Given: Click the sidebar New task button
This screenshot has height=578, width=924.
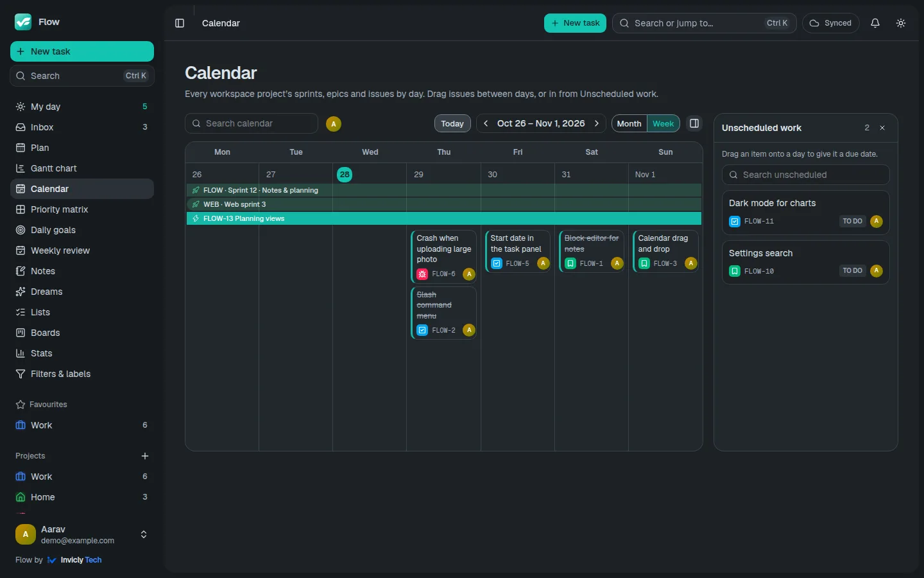Looking at the screenshot, I should [x=82, y=51].
